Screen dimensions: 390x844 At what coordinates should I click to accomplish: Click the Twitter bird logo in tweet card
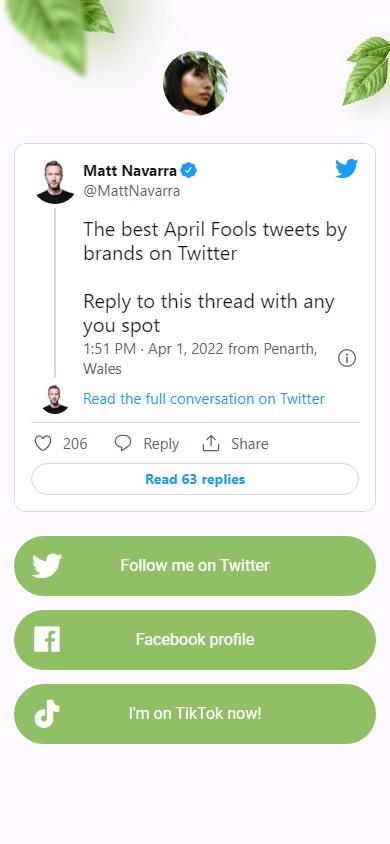click(x=346, y=168)
